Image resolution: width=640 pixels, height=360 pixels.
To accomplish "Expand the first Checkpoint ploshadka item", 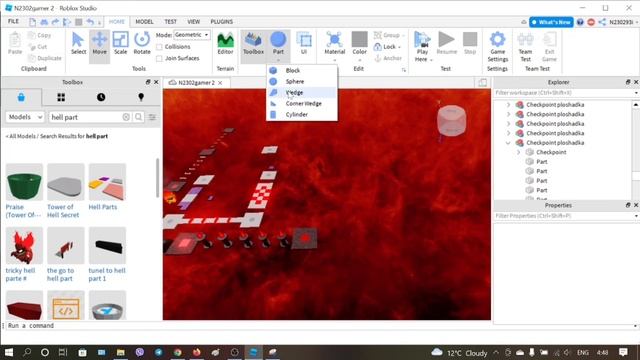I will tap(508, 105).
